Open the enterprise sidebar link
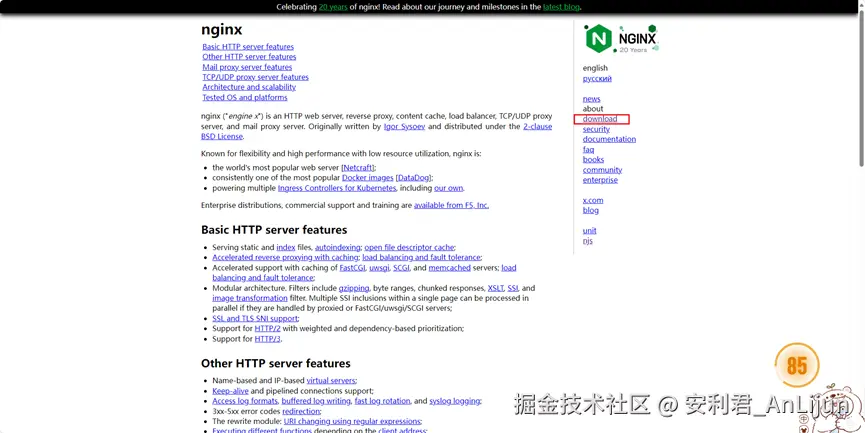This screenshot has height=433, width=865. pyautogui.click(x=600, y=180)
